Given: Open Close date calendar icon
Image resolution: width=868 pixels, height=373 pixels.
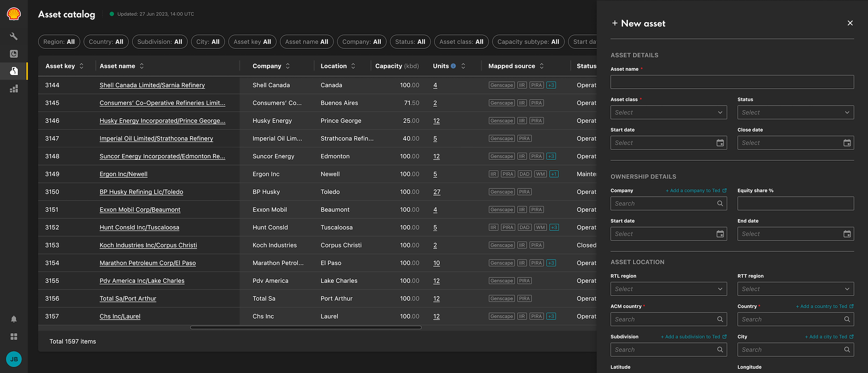Looking at the screenshot, I should (x=847, y=143).
